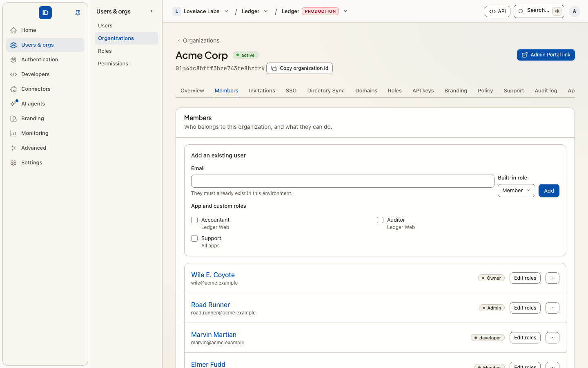588x368 pixels.
Task: Click the API button in the header
Action: pyautogui.click(x=497, y=11)
